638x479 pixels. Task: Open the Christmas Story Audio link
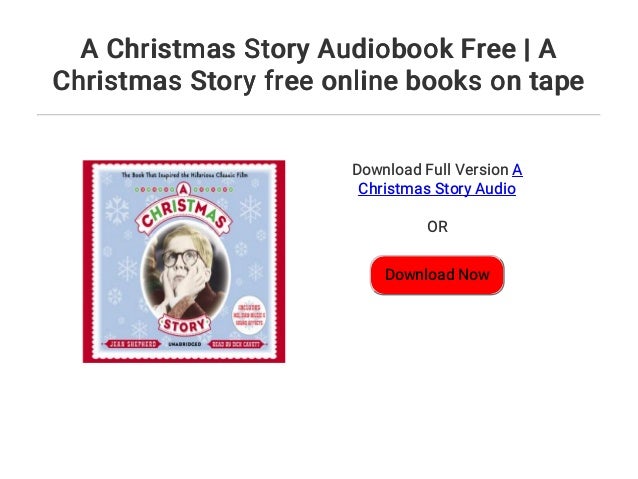point(437,189)
